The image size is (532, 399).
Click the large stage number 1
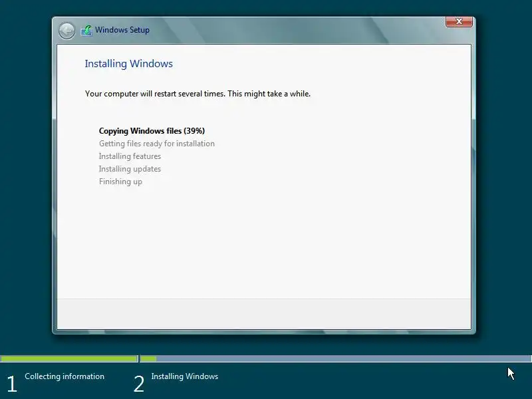tap(12, 384)
